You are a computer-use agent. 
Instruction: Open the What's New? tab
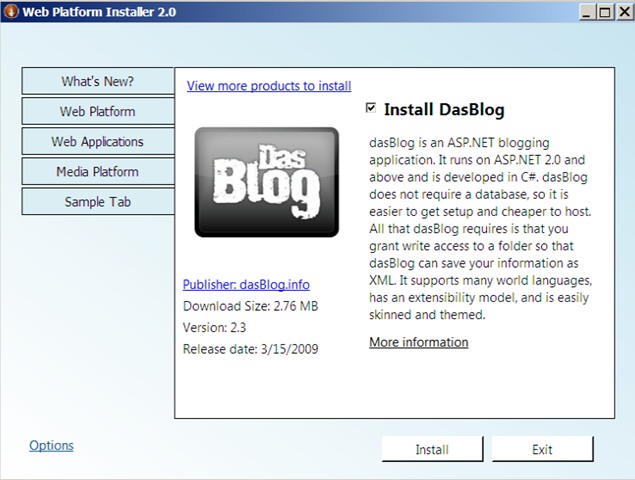(98, 81)
